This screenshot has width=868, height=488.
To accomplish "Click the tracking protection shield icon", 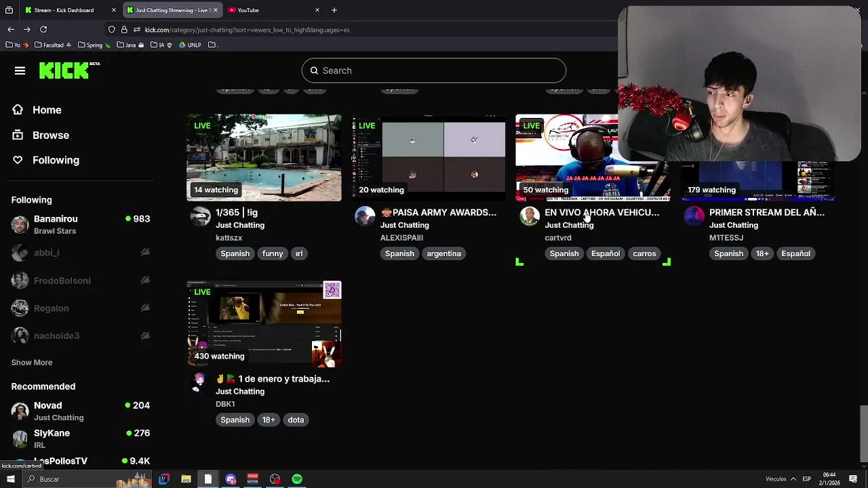I will pyautogui.click(x=112, y=30).
